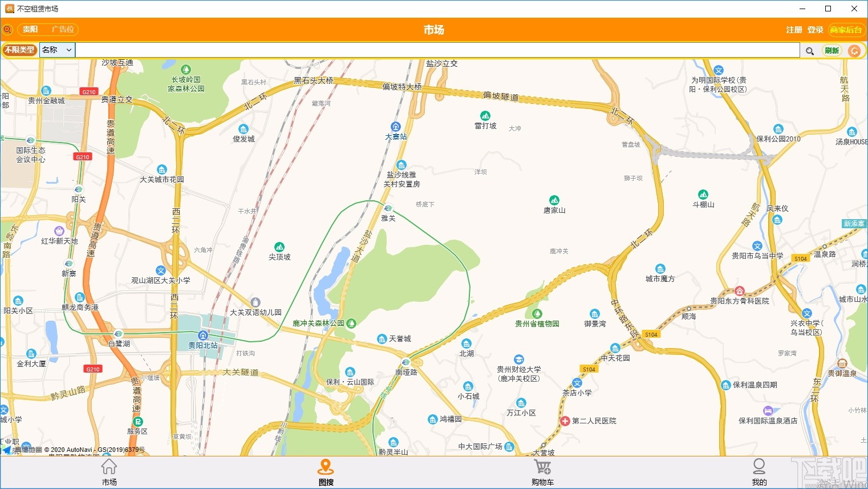
Task: Click the 中天花园 residential marker
Action: point(615,348)
